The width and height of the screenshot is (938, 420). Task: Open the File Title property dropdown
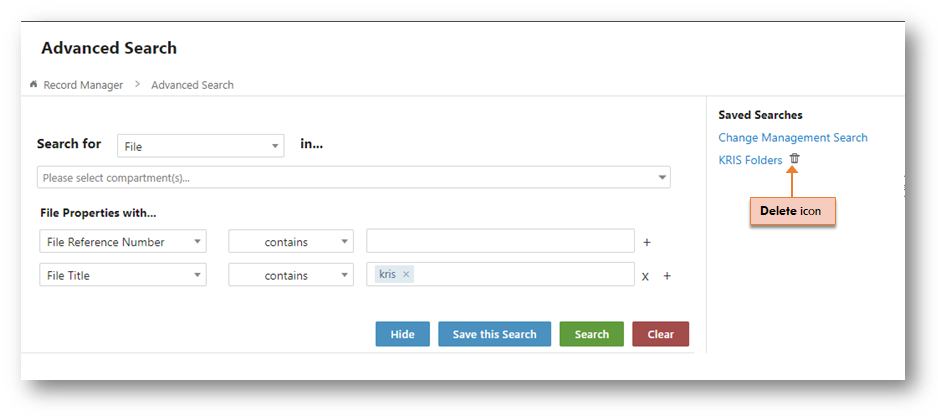click(123, 275)
